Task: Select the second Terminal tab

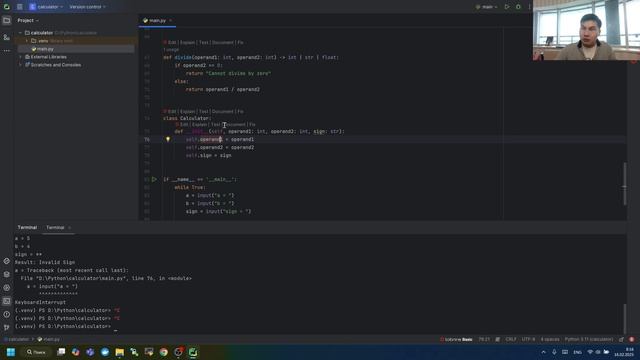Action: tap(55, 227)
